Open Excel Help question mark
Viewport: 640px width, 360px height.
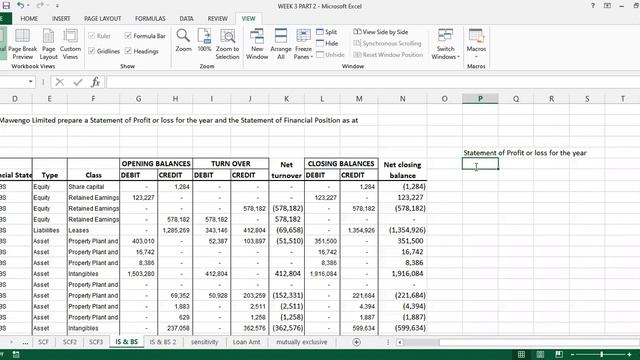pyautogui.click(x=593, y=6)
